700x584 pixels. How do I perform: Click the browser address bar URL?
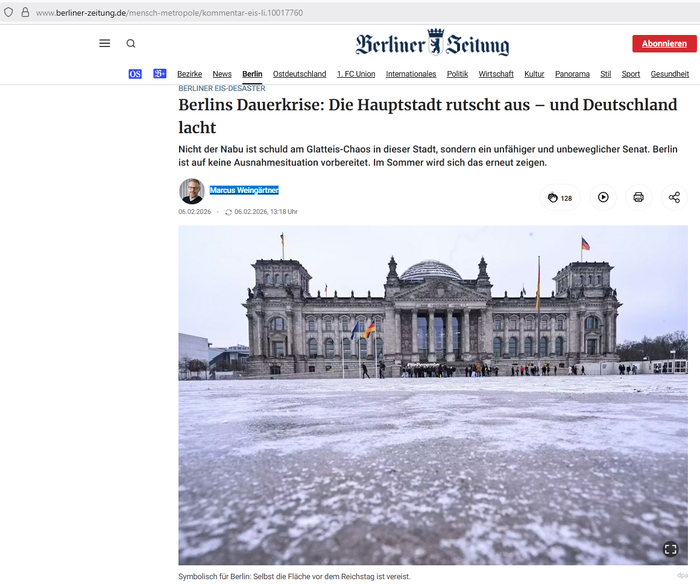click(170, 13)
